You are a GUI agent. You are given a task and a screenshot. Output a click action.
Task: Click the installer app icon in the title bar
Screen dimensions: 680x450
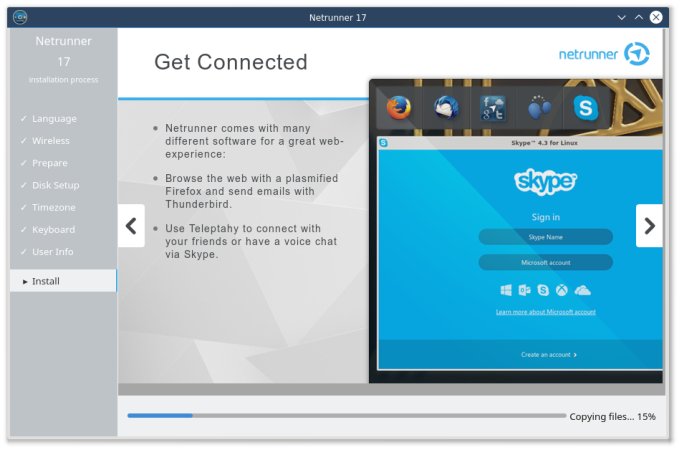point(20,17)
